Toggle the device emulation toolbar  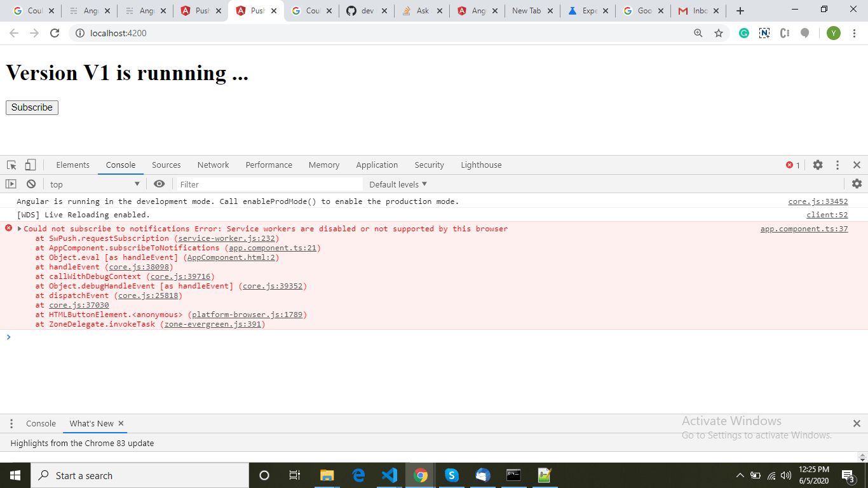(x=30, y=165)
